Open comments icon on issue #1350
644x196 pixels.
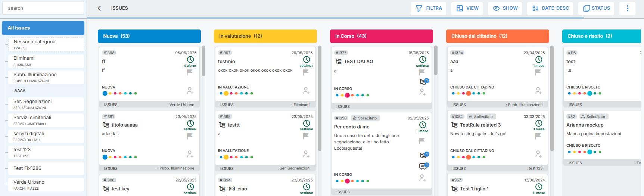click(x=423, y=166)
